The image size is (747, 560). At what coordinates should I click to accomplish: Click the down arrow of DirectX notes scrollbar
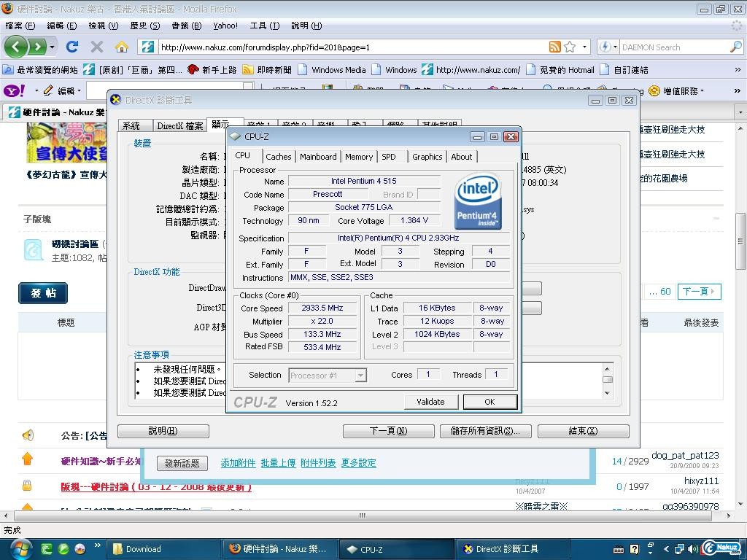pos(608,393)
